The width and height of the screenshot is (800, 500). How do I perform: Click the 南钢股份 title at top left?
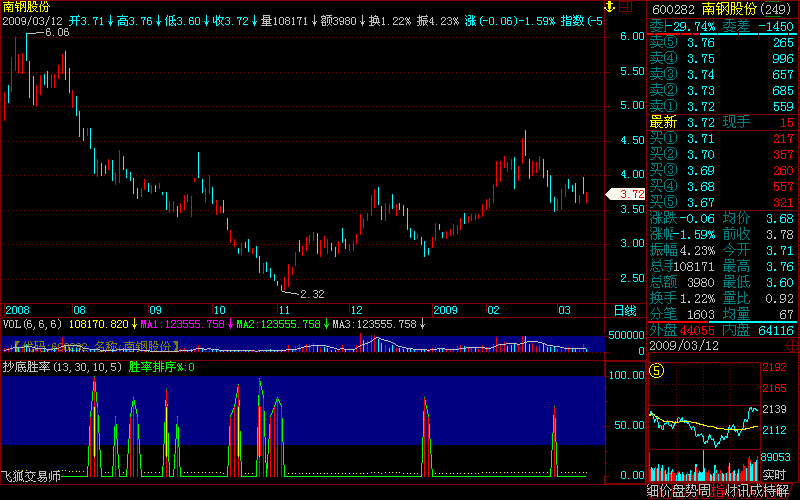pyautogui.click(x=27, y=7)
